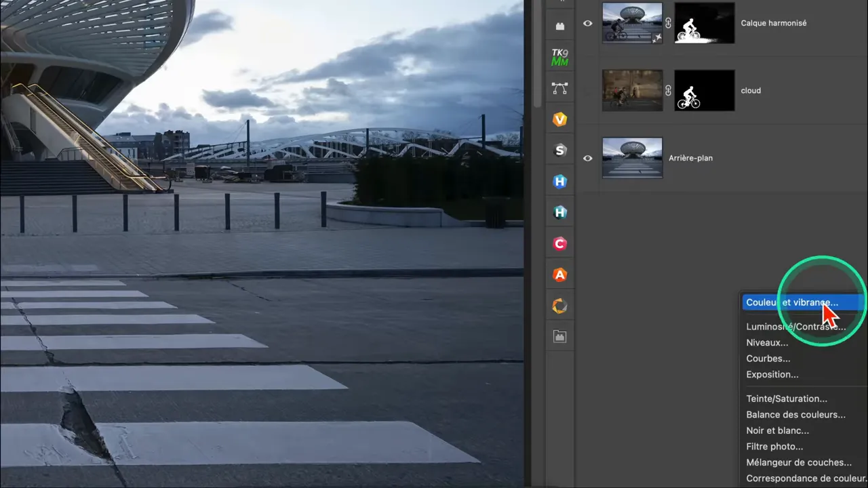Click the orange A hexagon plugin icon

pyautogui.click(x=559, y=275)
